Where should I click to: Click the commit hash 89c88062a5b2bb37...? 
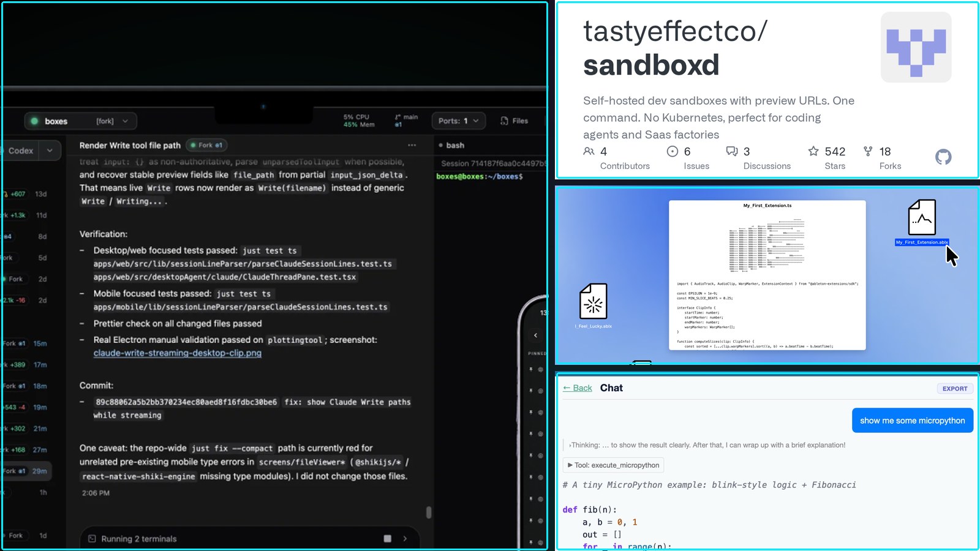186,402
